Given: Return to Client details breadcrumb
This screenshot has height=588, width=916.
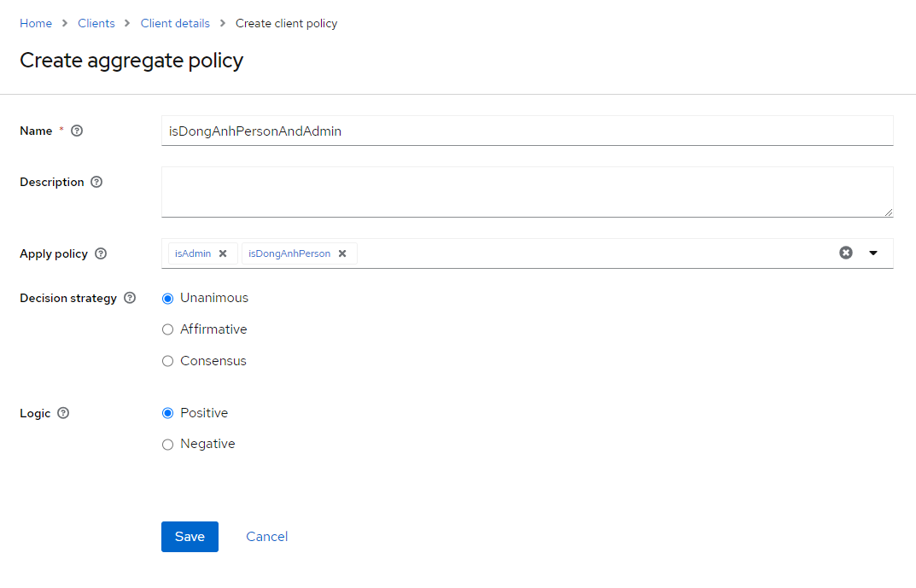Looking at the screenshot, I should 175,23.
